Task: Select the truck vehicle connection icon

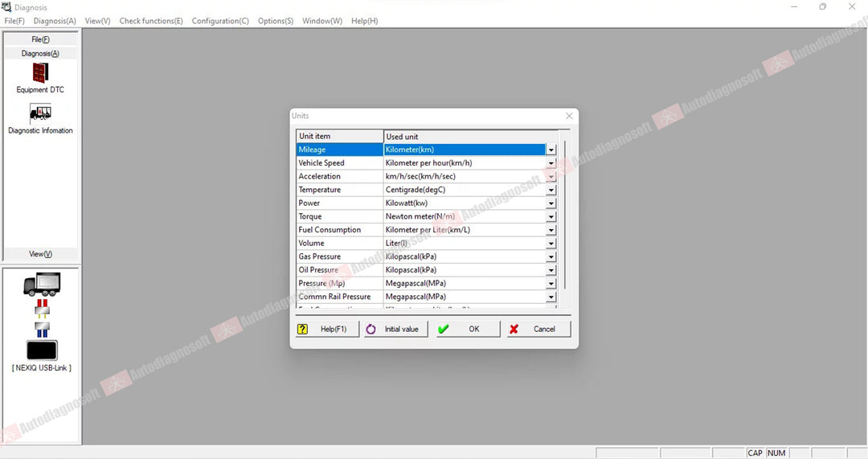Action: click(42, 284)
